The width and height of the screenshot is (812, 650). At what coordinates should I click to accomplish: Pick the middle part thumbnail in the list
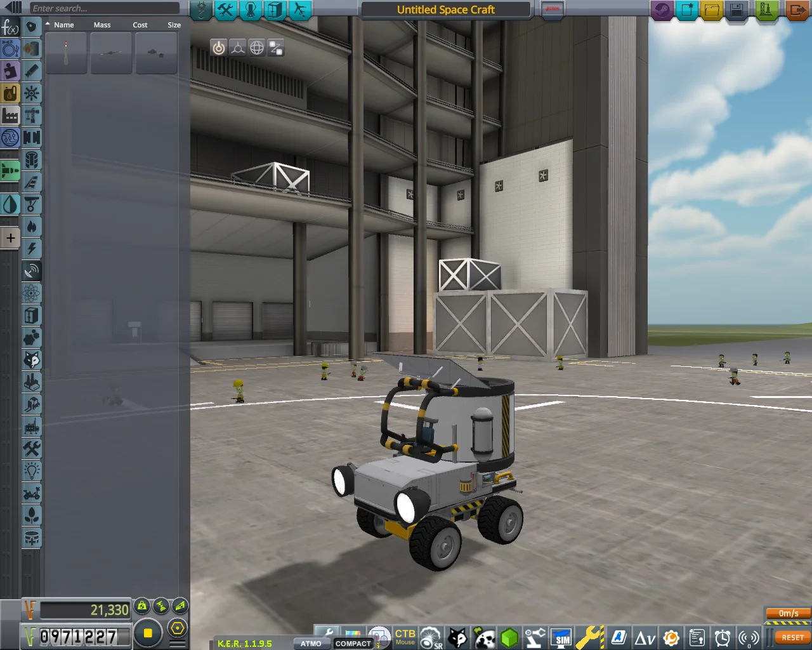111,53
